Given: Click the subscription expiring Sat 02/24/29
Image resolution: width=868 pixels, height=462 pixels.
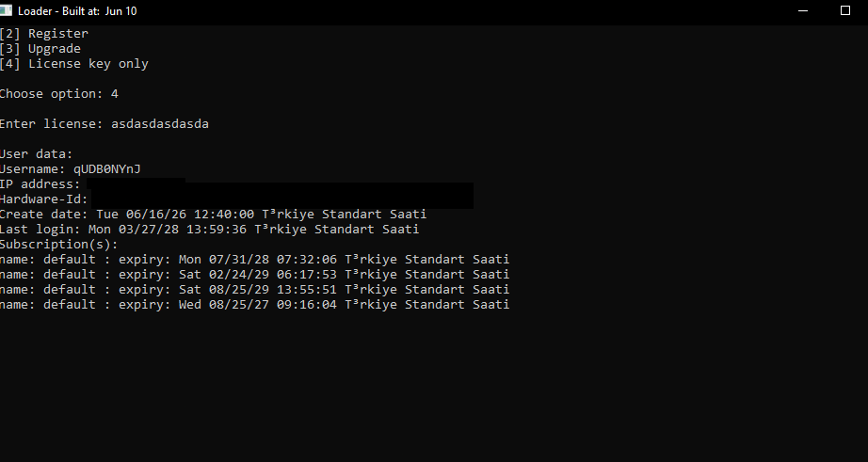Looking at the screenshot, I should click(x=254, y=275).
